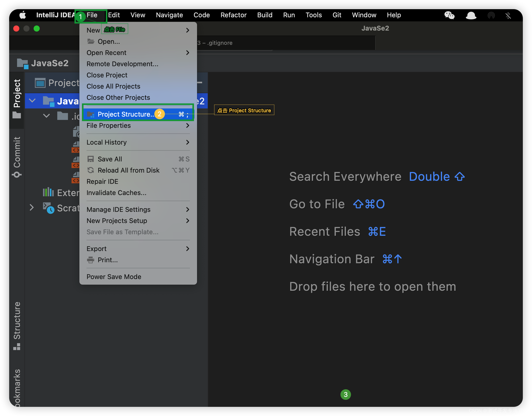Open the Help menu

point(394,15)
